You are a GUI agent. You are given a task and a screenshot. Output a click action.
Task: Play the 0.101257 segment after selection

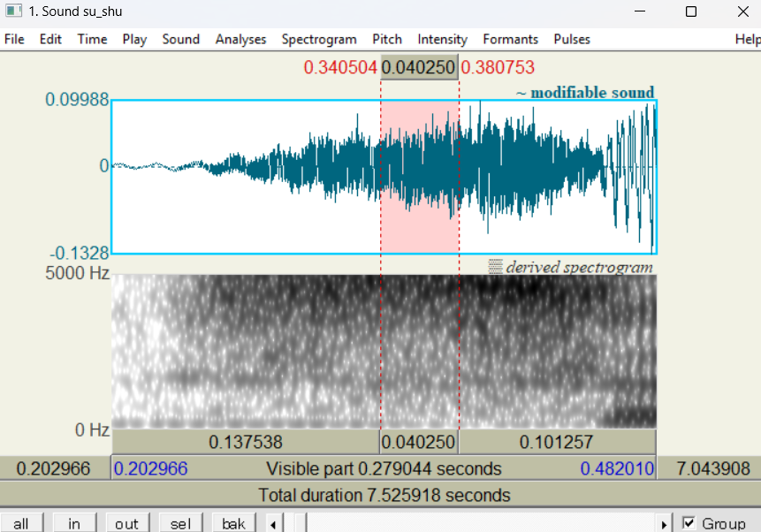pyautogui.click(x=557, y=442)
